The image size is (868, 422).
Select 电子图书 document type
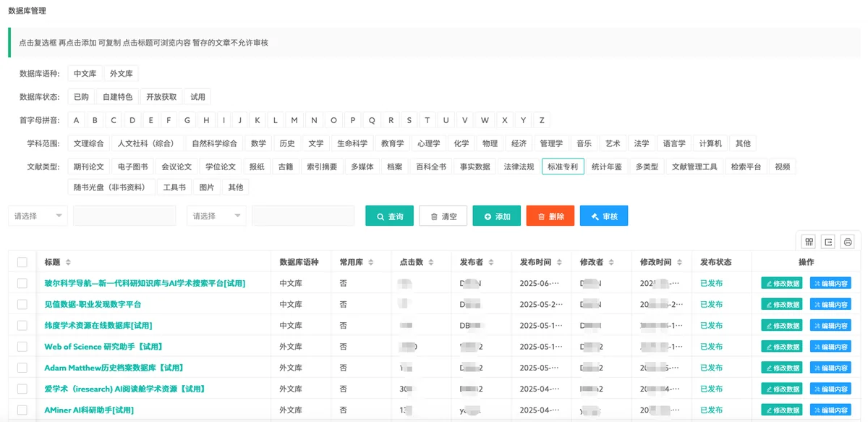coord(132,166)
